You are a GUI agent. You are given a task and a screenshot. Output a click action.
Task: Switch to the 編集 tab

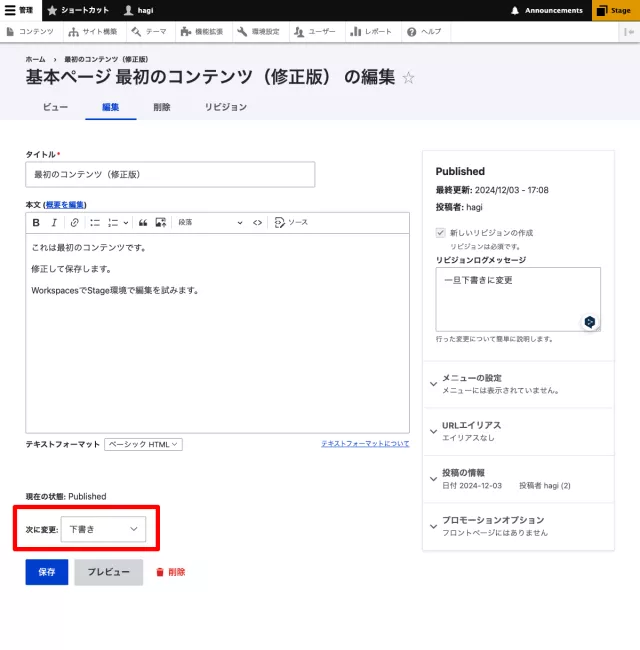(111, 107)
